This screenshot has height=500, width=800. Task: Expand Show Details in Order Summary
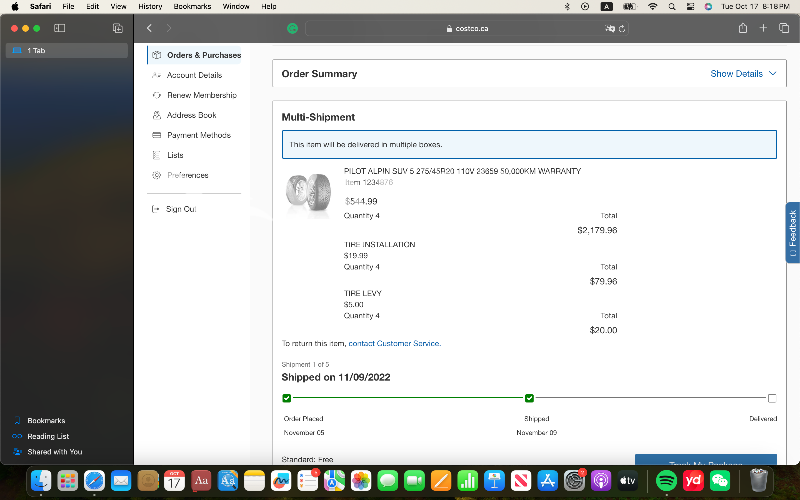tap(742, 74)
